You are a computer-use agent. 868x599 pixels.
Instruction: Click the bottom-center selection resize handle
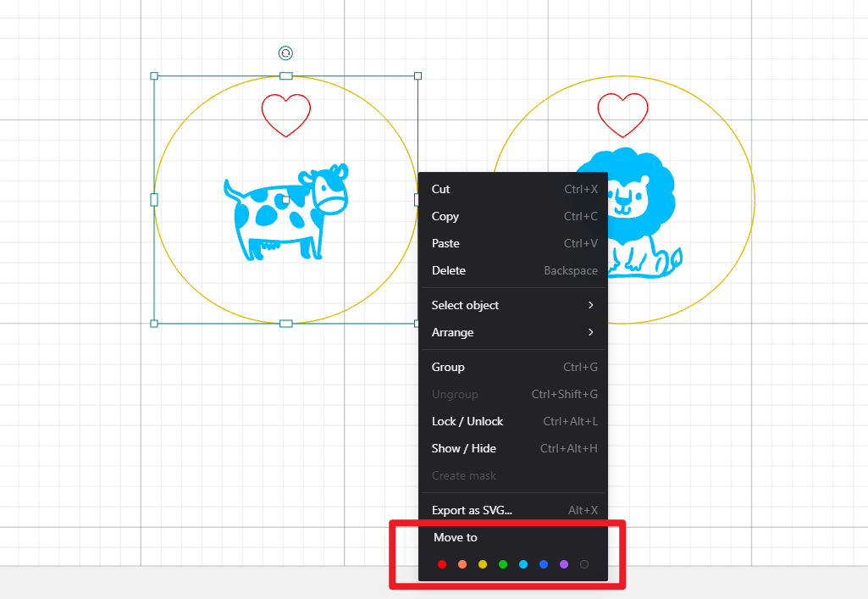[286, 324]
